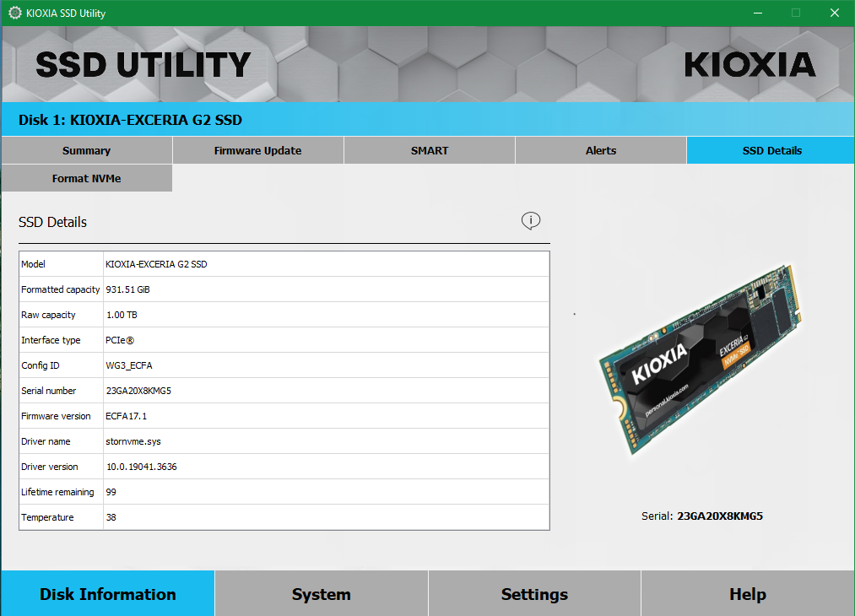Click the temperature value 38

point(326,517)
